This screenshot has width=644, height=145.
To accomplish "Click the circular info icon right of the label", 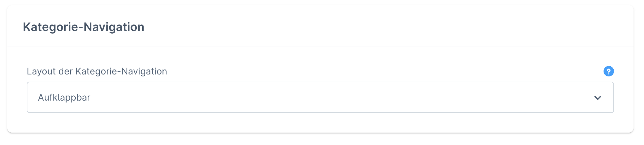I will 608,71.
